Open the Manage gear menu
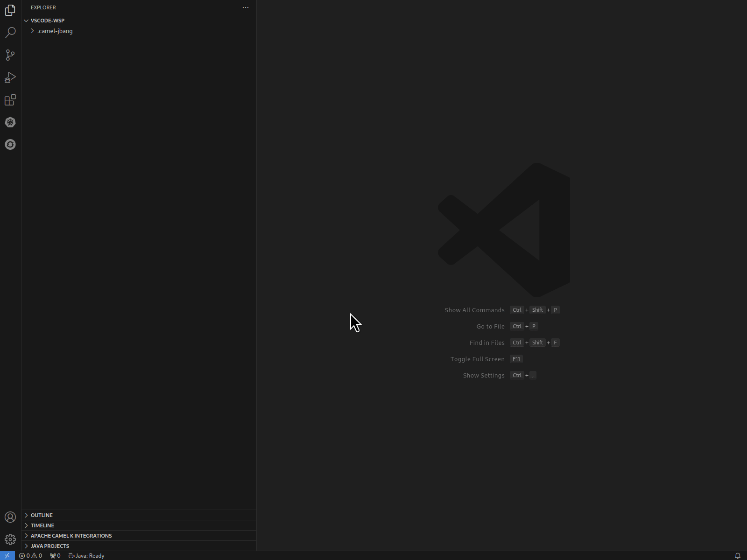The height and width of the screenshot is (560, 747). [10, 539]
